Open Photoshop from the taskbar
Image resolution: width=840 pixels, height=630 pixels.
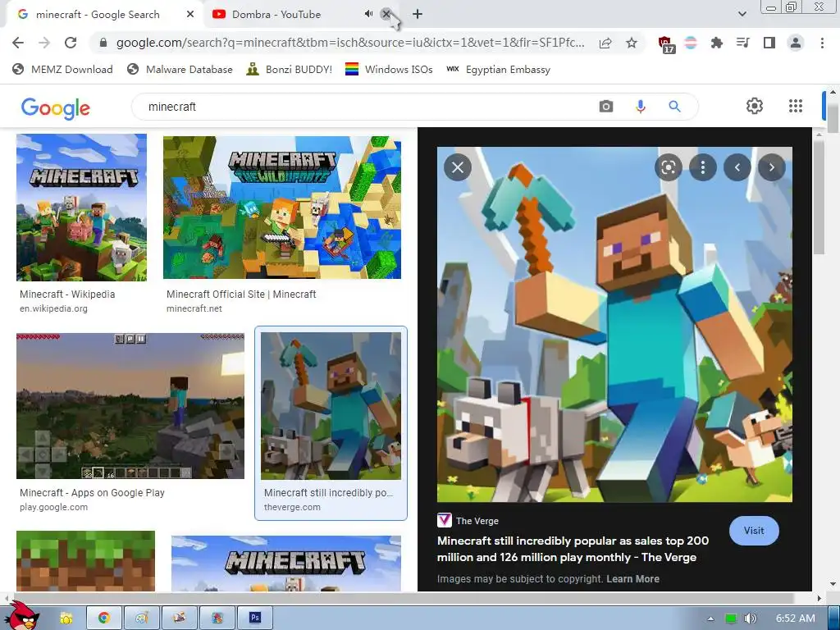[255, 618]
